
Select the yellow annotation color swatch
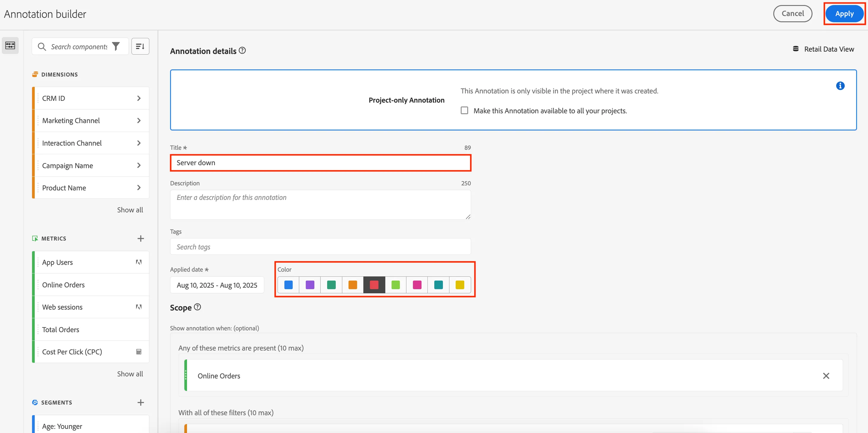[460, 285]
